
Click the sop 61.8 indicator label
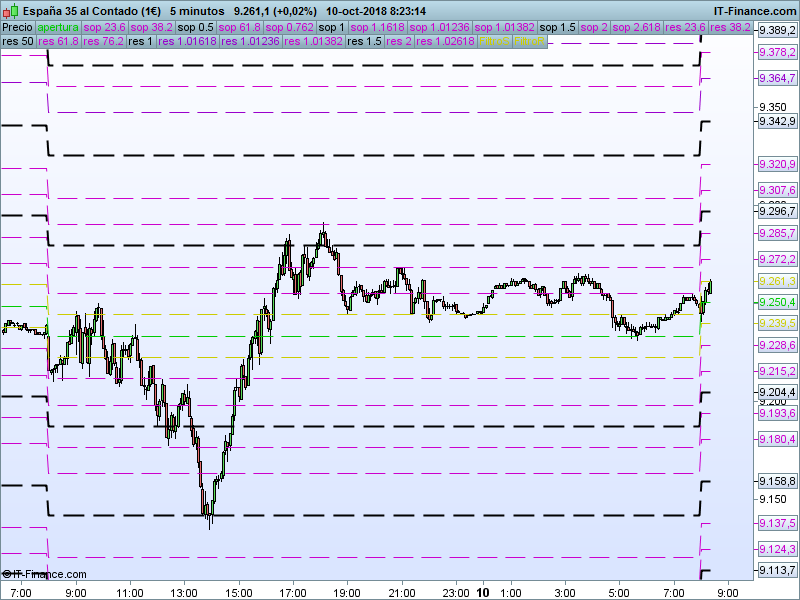(240, 28)
